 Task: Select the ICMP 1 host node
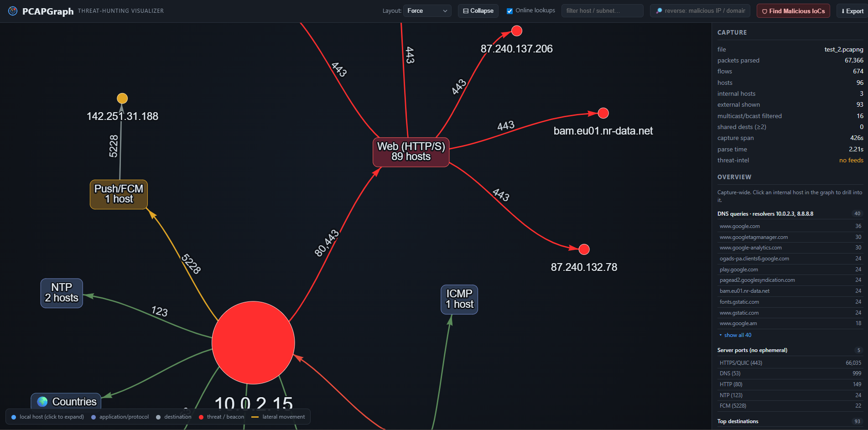point(459,299)
